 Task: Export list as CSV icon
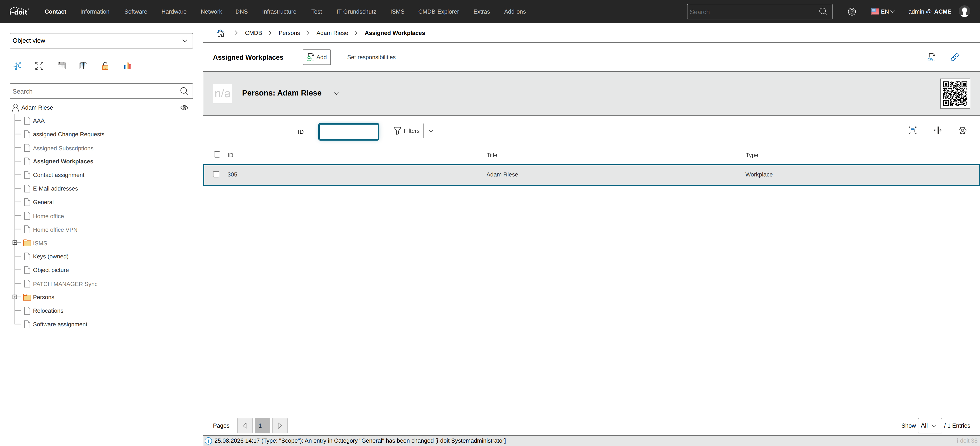tap(931, 57)
